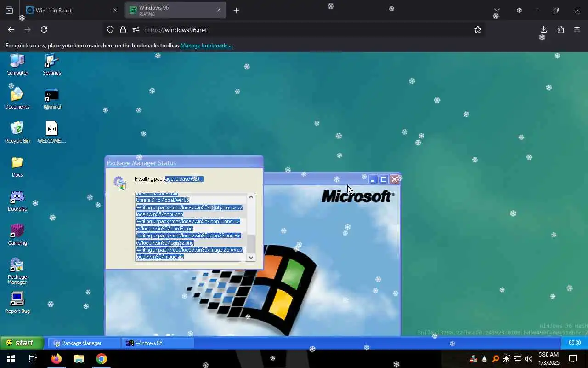Viewport: 588px width, 368px height.
Task: Open the Report Bug desktop icon
Action: (17, 303)
